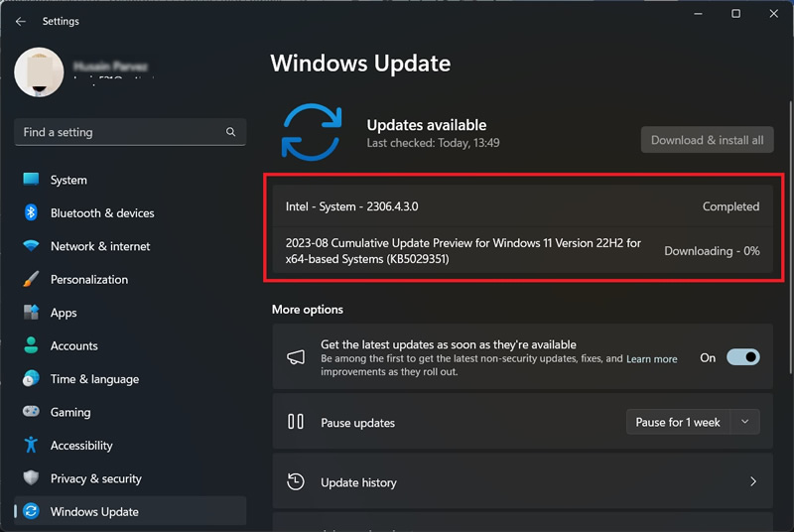Click the back arrow in Settings header

click(20, 21)
